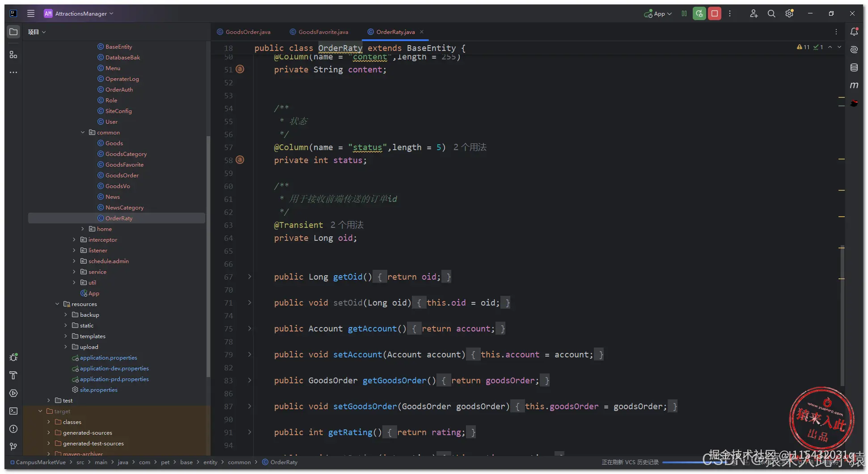This screenshot has height=474, width=868.
Task: Expand the templates folder
Action: (x=66, y=336)
